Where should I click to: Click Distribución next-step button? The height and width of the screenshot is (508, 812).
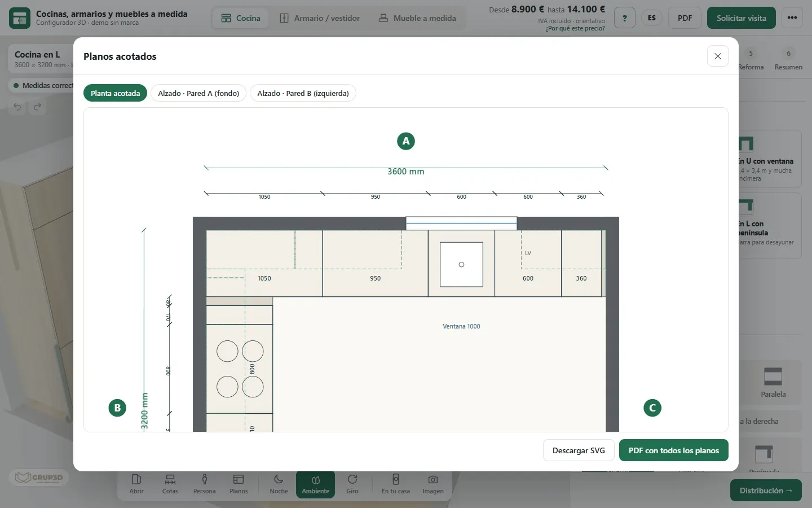[x=766, y=491]
